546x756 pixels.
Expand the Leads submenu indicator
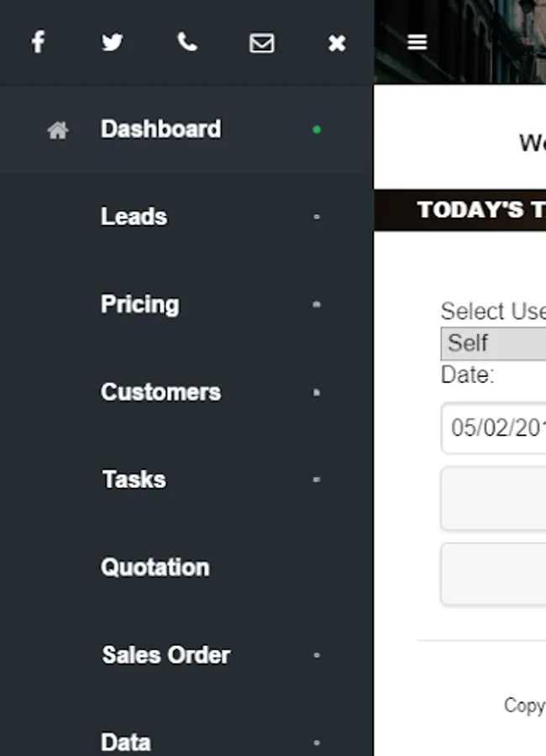(317, 217)
